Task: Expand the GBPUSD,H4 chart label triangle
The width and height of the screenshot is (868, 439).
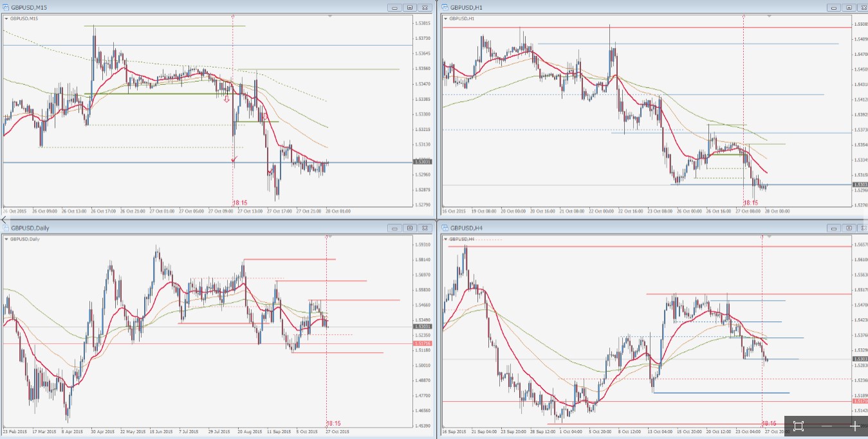Action: (x=446, y=238)
